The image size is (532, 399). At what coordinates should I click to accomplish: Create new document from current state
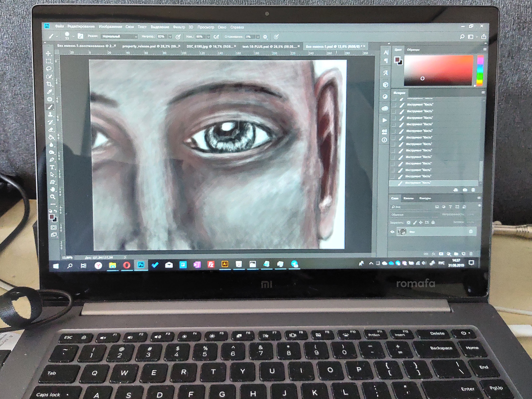[x=455, y=190]
